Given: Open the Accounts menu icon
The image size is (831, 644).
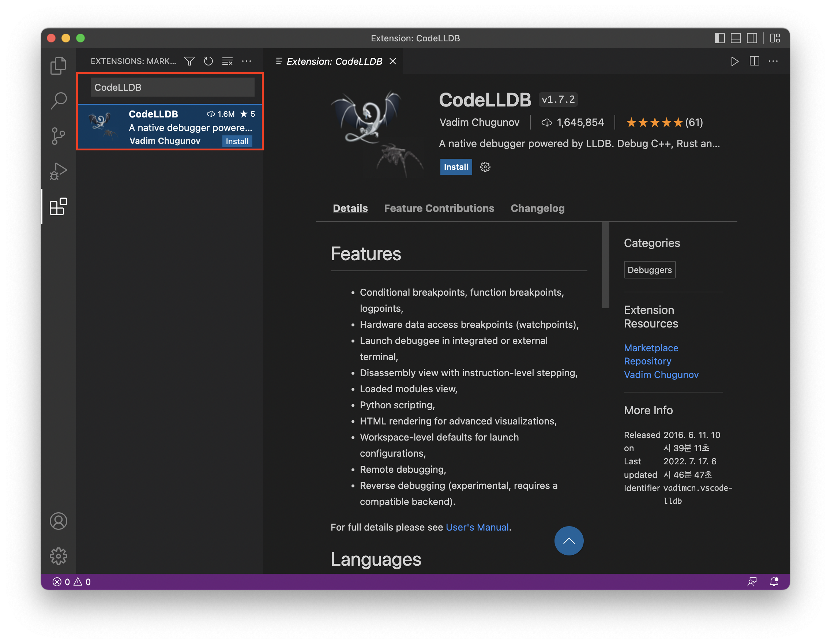Looking at the screenshot, I should pos(58,521).
